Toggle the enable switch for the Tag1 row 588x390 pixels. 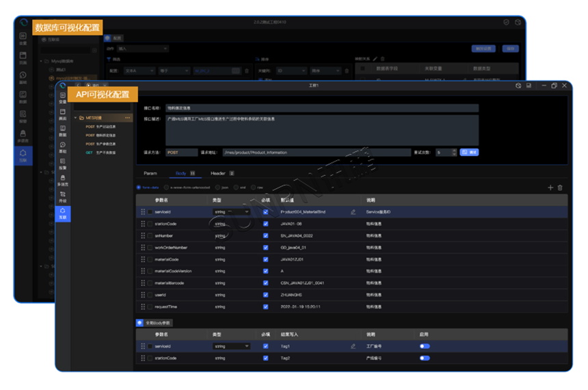click(425, 346)
